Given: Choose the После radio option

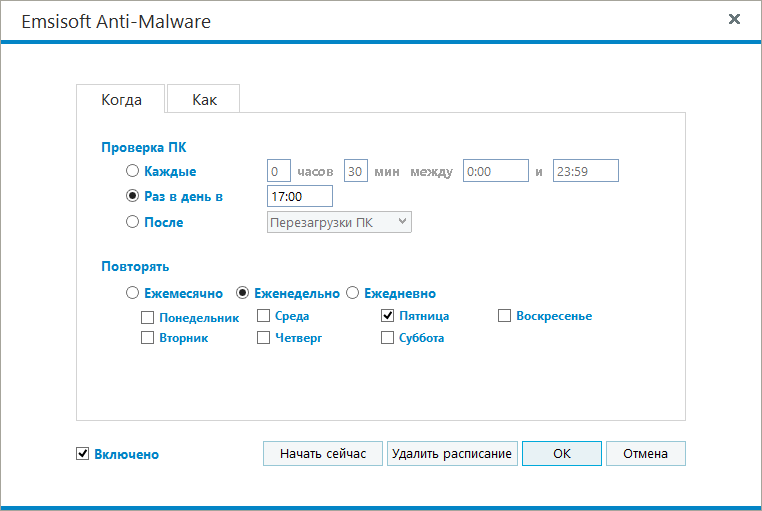Looking at the screenshot, I should (132, 222).
